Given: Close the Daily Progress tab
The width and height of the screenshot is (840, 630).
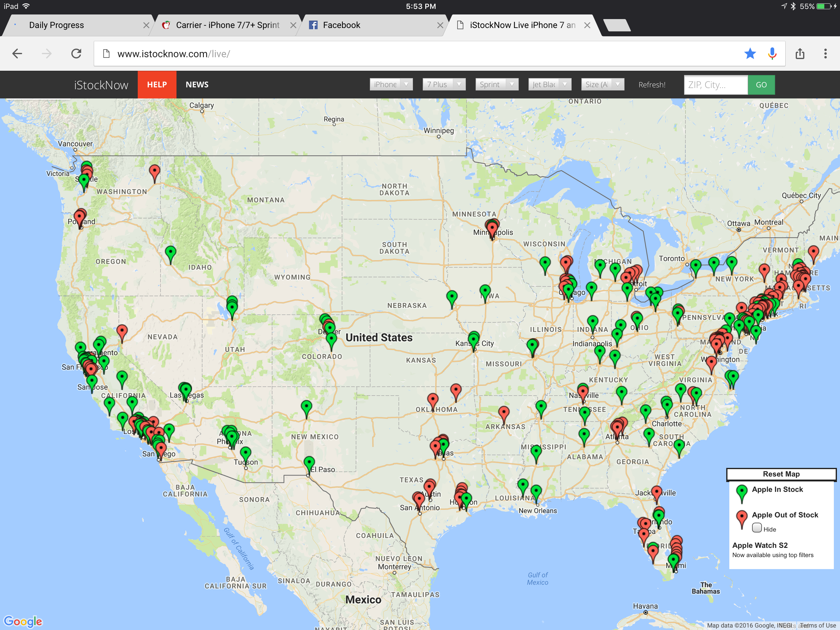Looking at the screenshot, I should tap(146, 26).
